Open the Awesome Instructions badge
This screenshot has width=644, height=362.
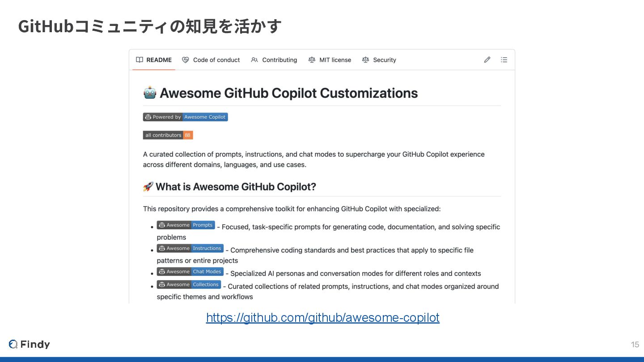[x=190, y=248]
